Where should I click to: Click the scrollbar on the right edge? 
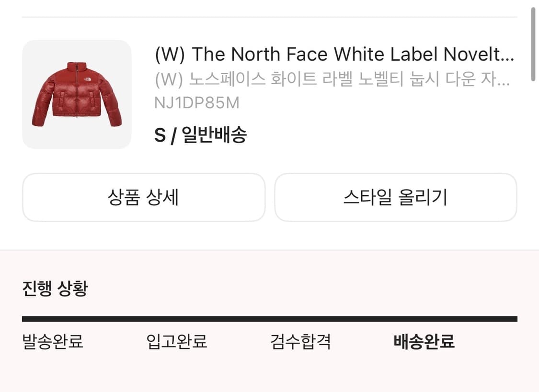[533, 43]
